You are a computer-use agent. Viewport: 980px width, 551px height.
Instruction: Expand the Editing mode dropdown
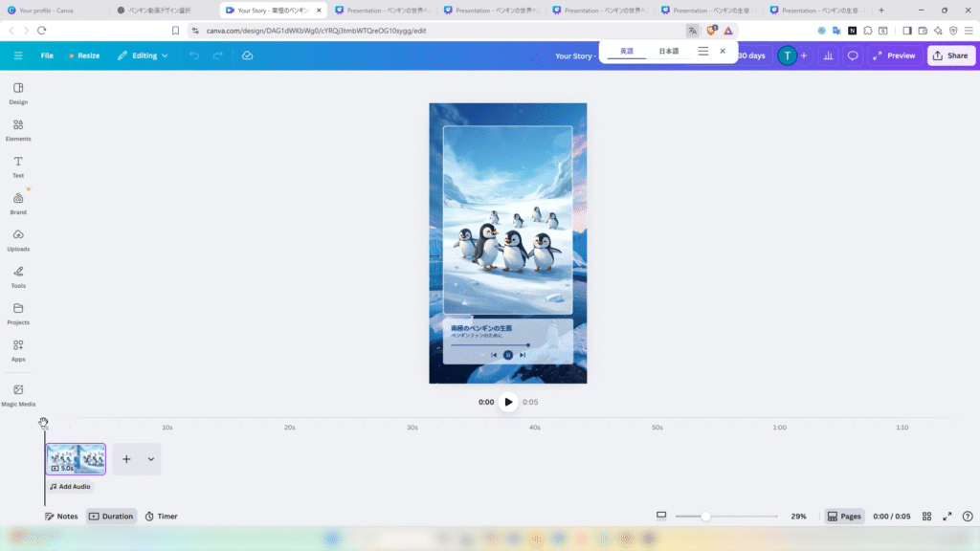click(143, 55)
